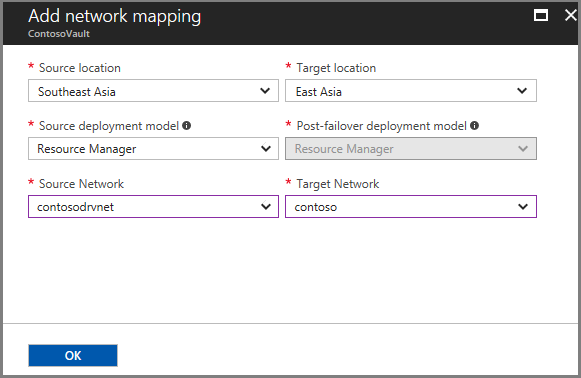Click the Add network mapping title

(114, 16)
